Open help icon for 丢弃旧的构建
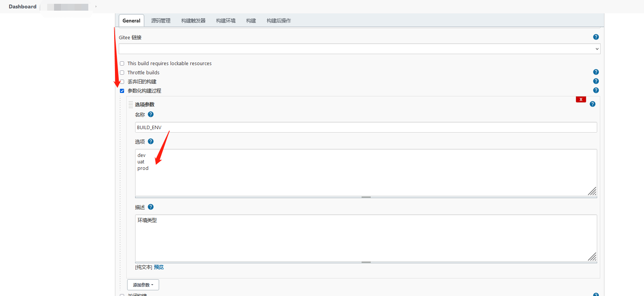The image size is (644, 296). click(596, 81)
